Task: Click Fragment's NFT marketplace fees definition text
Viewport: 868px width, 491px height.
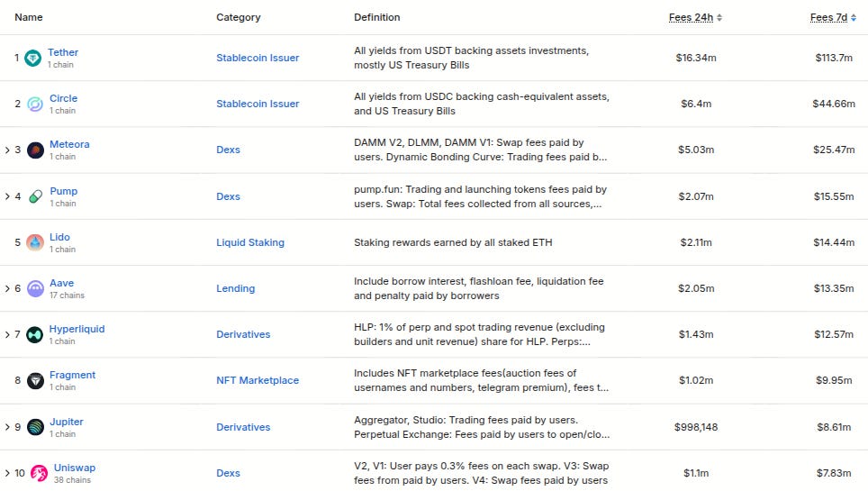Action: [x=481, y=380]
